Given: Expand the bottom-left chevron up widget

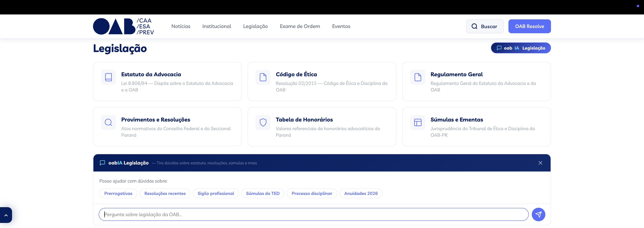Looking at the screenshot, I should coord(6,215).
